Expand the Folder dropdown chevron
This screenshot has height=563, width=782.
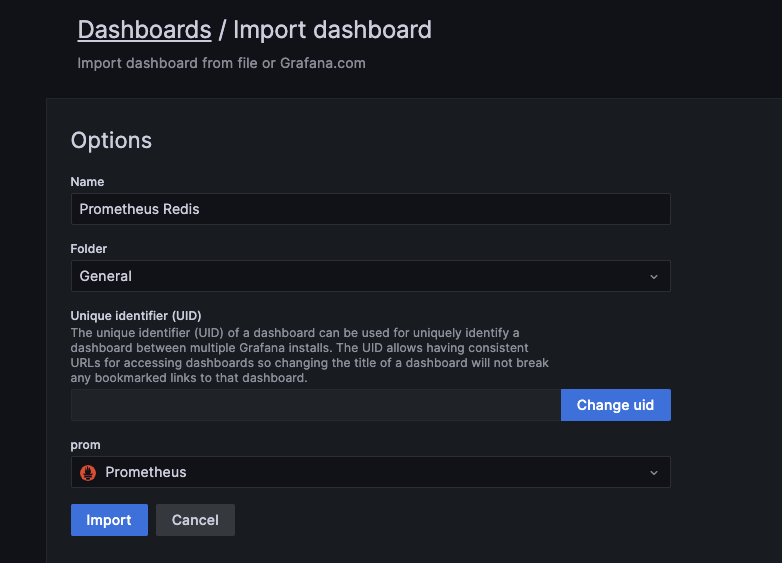coord(654,276)
